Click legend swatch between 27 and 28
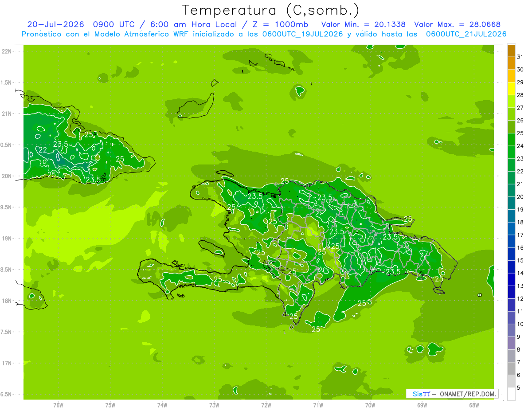The width and height of the screenshot is (532, 411). (x=511, y=102)
